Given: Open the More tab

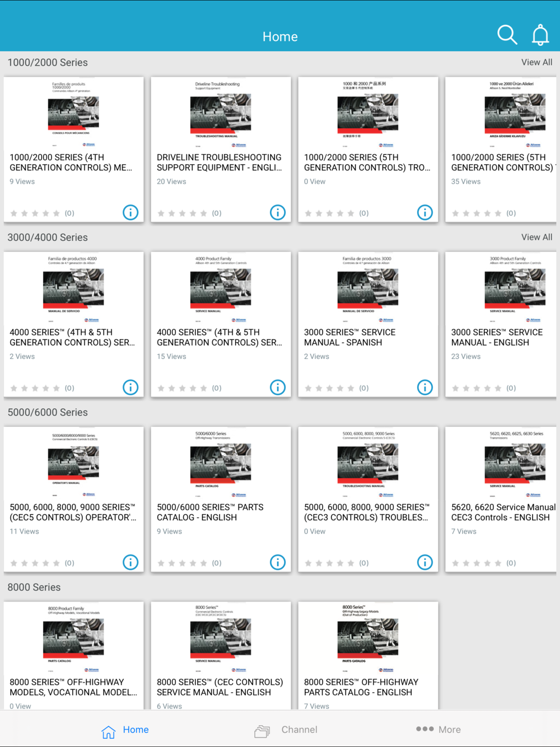Looking at the screenshot, I should coord(438,730).
